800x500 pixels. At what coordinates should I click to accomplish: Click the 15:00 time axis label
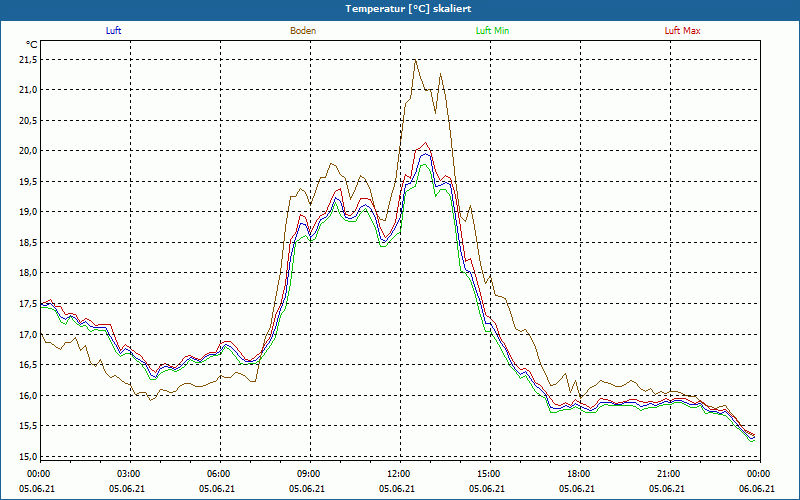[487, 474]
